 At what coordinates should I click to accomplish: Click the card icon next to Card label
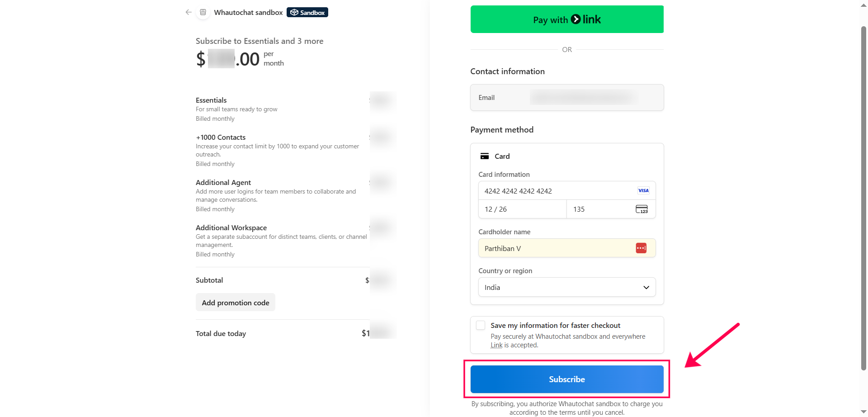(x=486, y=156)
